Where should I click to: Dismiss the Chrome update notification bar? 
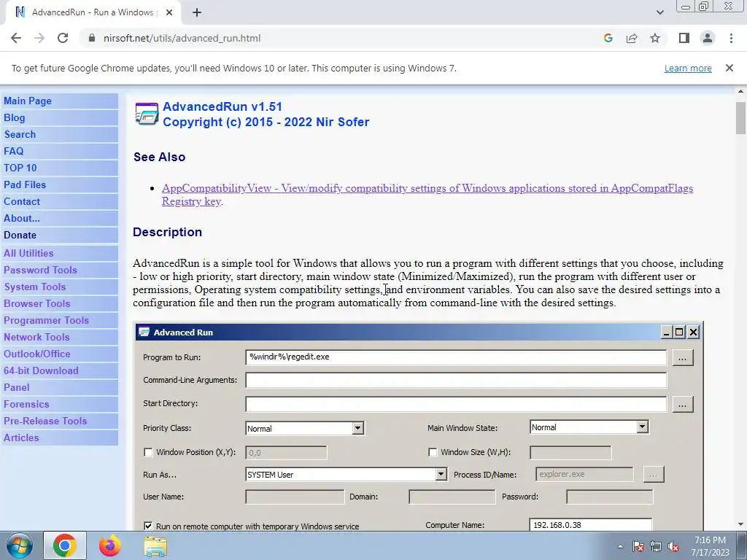(729, 68)
